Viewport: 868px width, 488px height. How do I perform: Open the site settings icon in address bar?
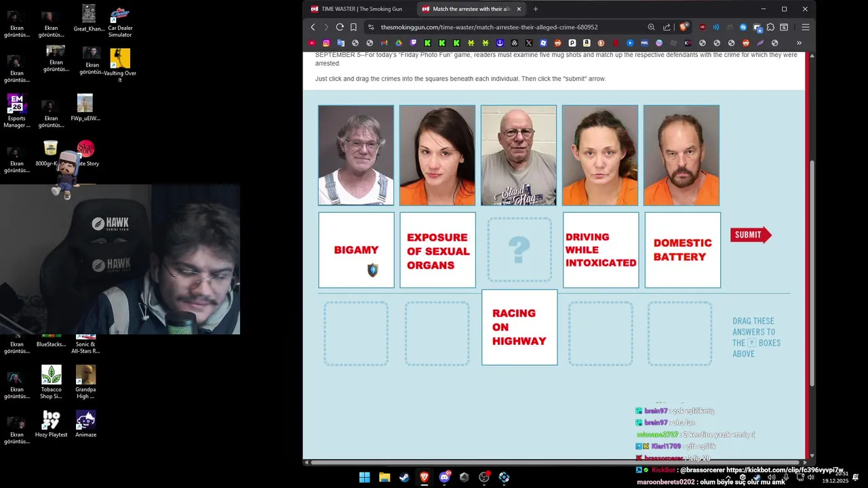(x=370, y=27)
